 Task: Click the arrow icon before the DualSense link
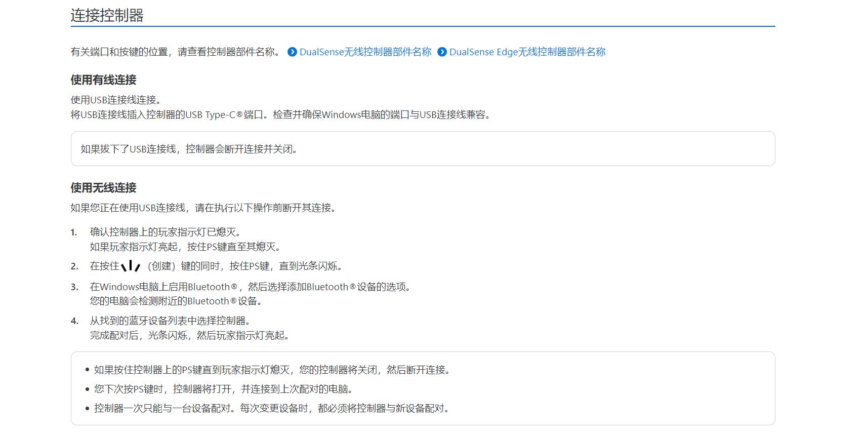coord(292,52)
